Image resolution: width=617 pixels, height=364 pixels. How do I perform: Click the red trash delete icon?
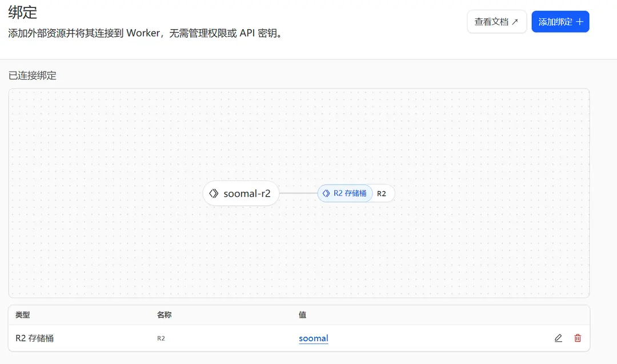578,338
